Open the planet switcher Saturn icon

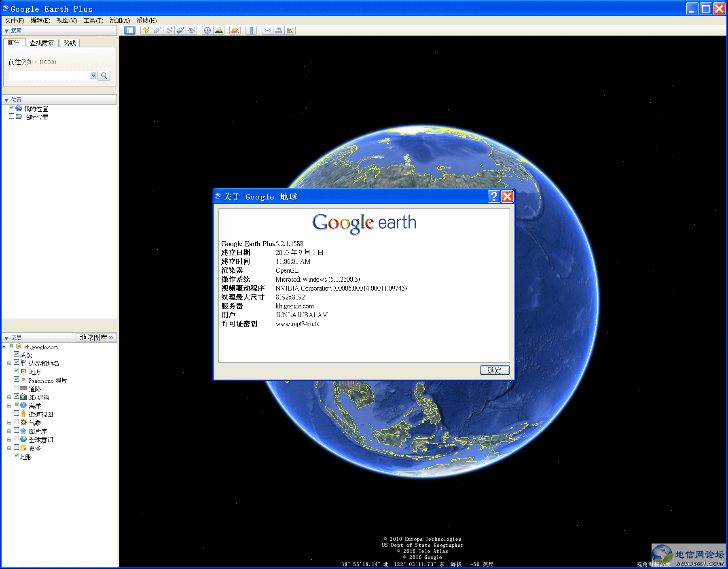pyautogui.click(x=235, y=30)
